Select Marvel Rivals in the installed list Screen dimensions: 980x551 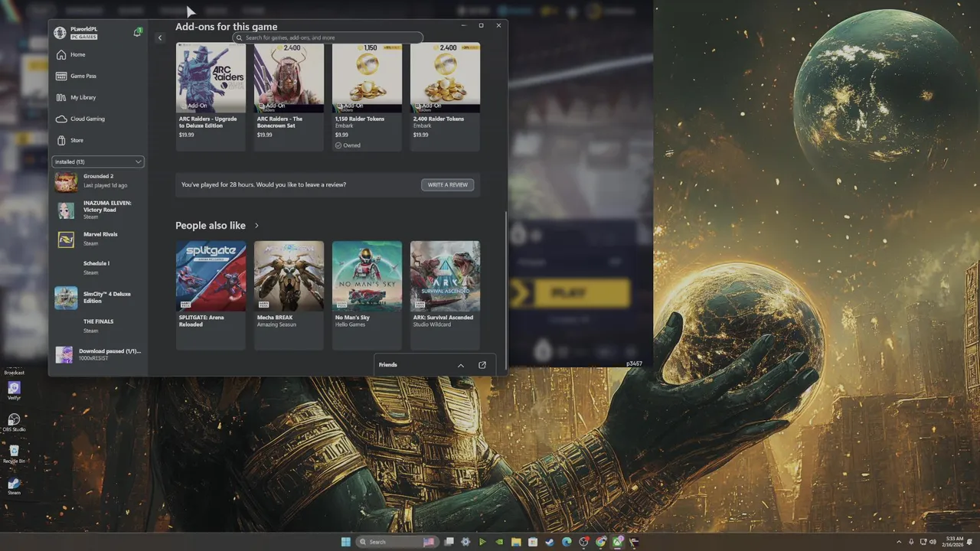(x=98, y=239)
